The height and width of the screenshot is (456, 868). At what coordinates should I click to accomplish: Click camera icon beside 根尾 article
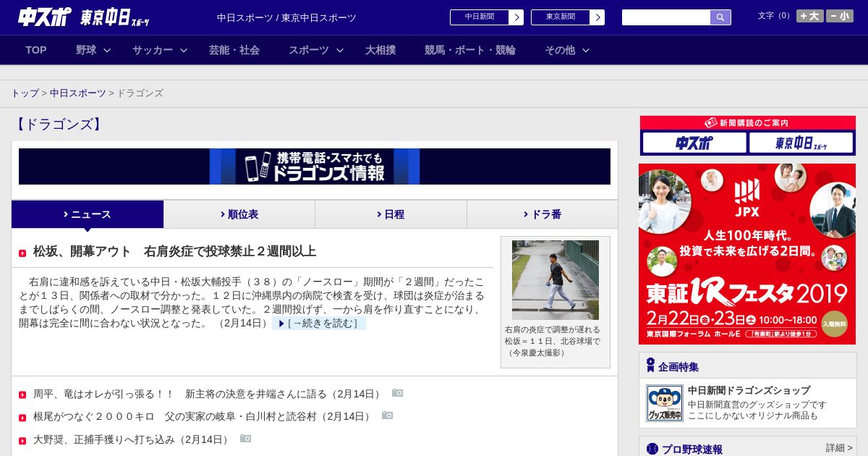pyautogui.click(x=387, y=415)
